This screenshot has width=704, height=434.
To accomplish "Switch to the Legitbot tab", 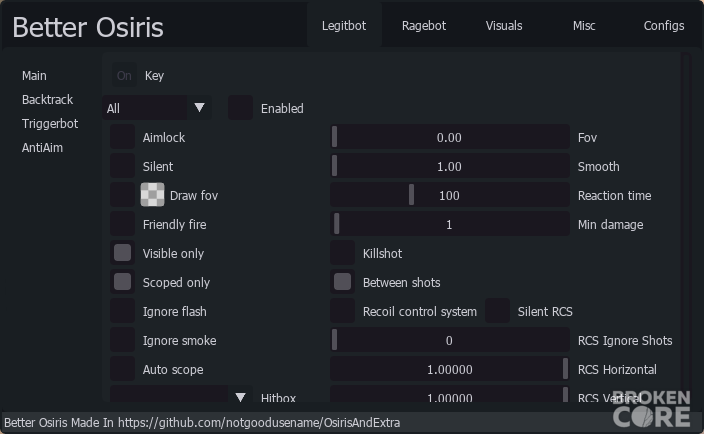I will point(344,26).
